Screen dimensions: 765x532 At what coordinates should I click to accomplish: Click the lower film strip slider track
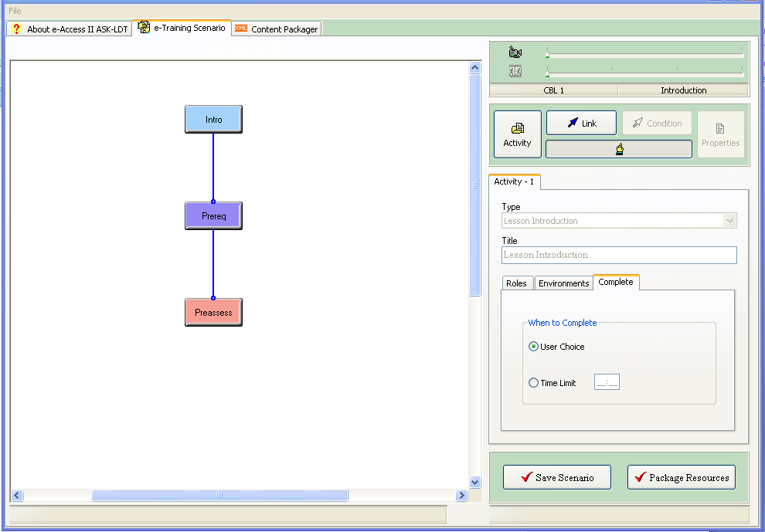pos(644,73)
